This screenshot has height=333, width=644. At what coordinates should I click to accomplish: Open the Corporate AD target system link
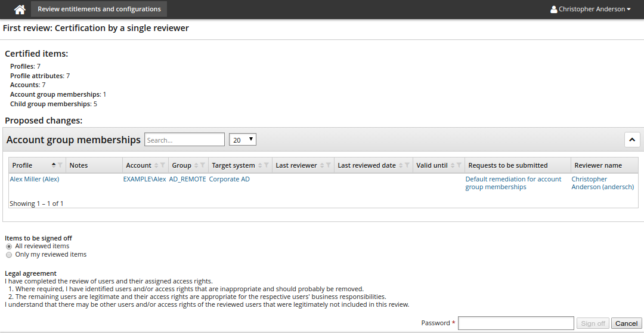(x=230, y=179)
